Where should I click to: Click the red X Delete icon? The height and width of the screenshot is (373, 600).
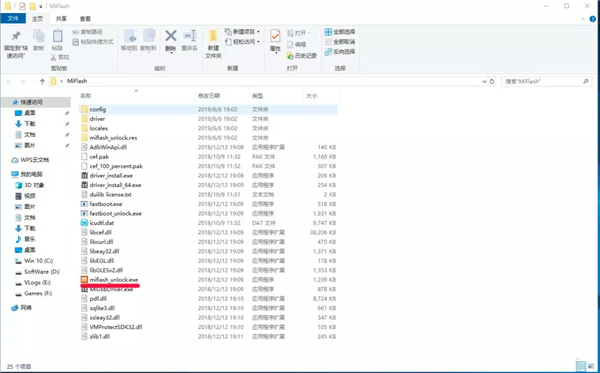171,36
